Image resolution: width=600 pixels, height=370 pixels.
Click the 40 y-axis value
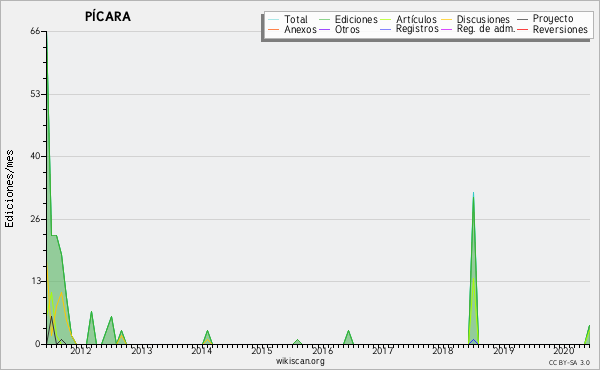pyautogui.click(x=35, y=156)
